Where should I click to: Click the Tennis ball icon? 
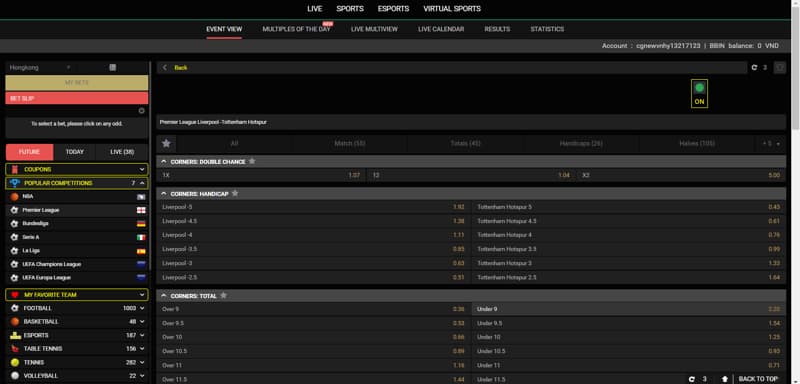tap(14, 363)
